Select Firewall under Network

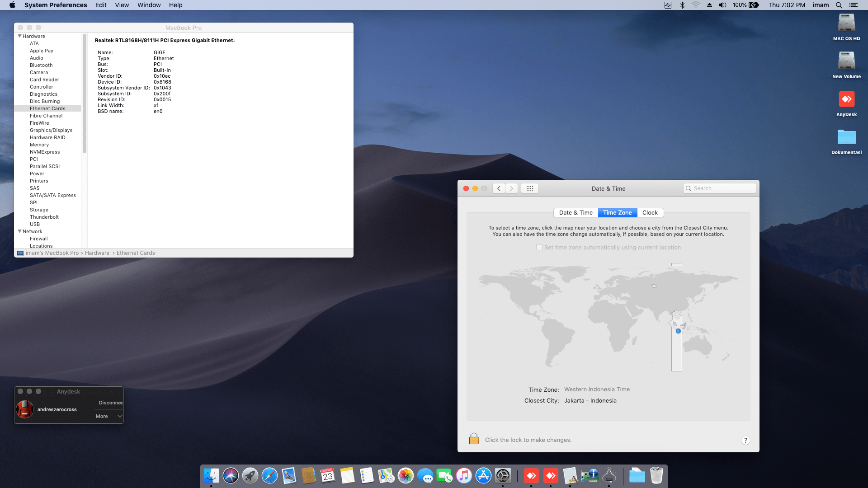(39, 239)
